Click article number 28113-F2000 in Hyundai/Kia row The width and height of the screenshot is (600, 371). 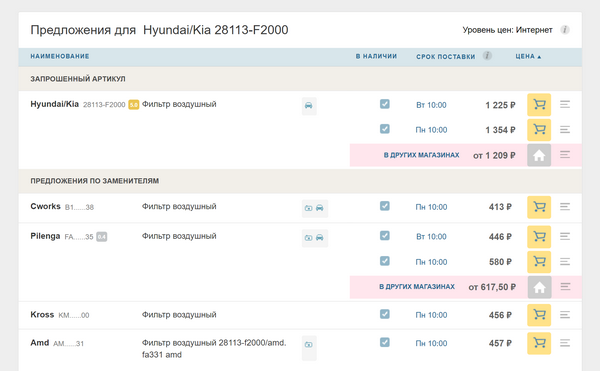[x=104, y=104]
